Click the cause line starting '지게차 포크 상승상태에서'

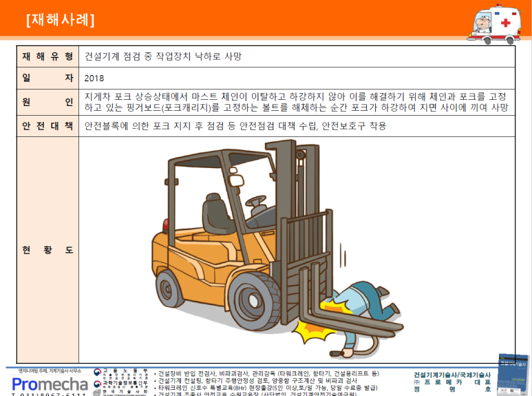point(295,96)
